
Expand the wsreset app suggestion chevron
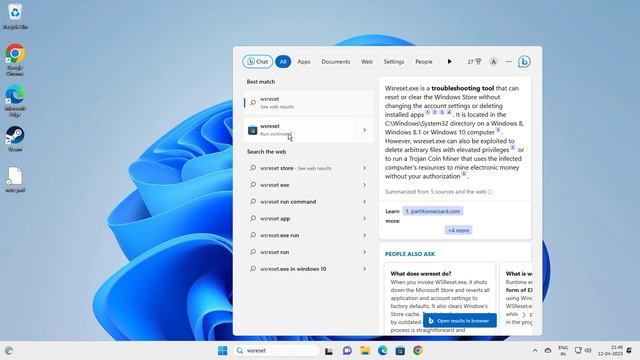pos(364,218)
